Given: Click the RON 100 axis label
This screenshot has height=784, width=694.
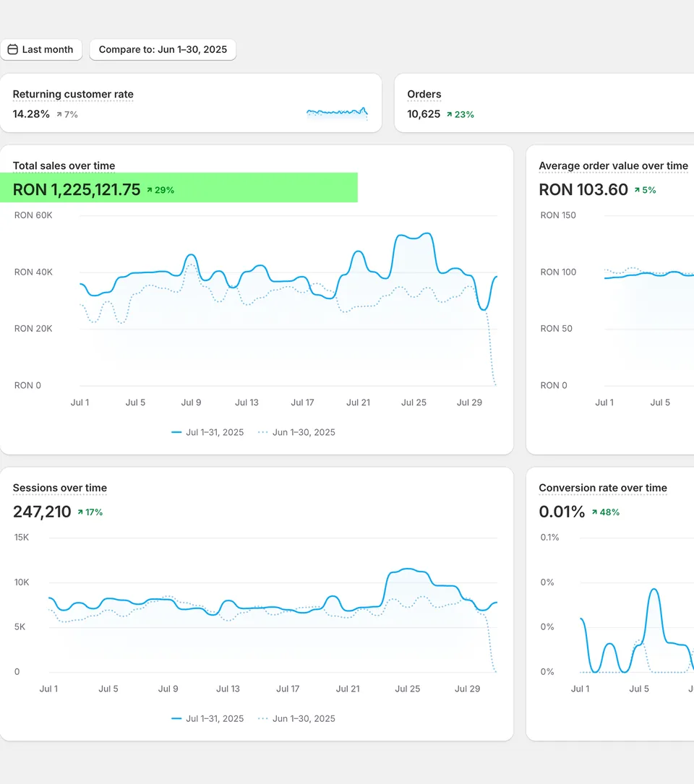Looking at the screenshot, I should 558,272.
